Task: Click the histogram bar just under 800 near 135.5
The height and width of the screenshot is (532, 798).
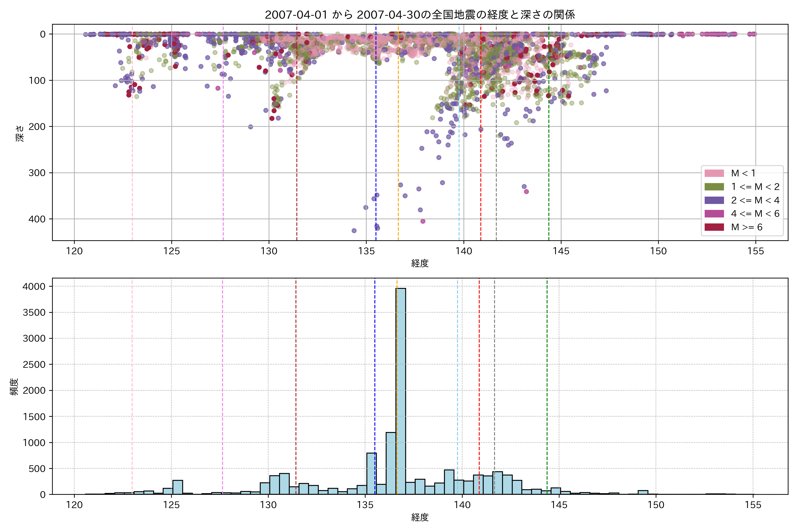Action: tap(371, 473)
